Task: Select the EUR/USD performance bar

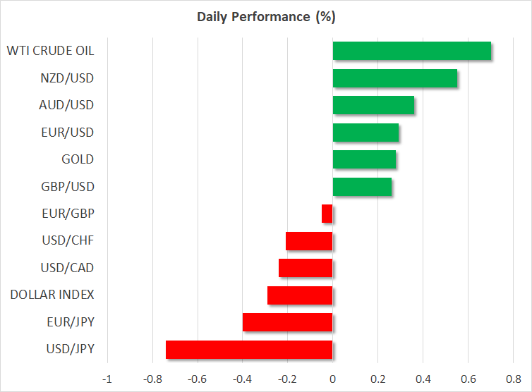Action: [365, 133]
